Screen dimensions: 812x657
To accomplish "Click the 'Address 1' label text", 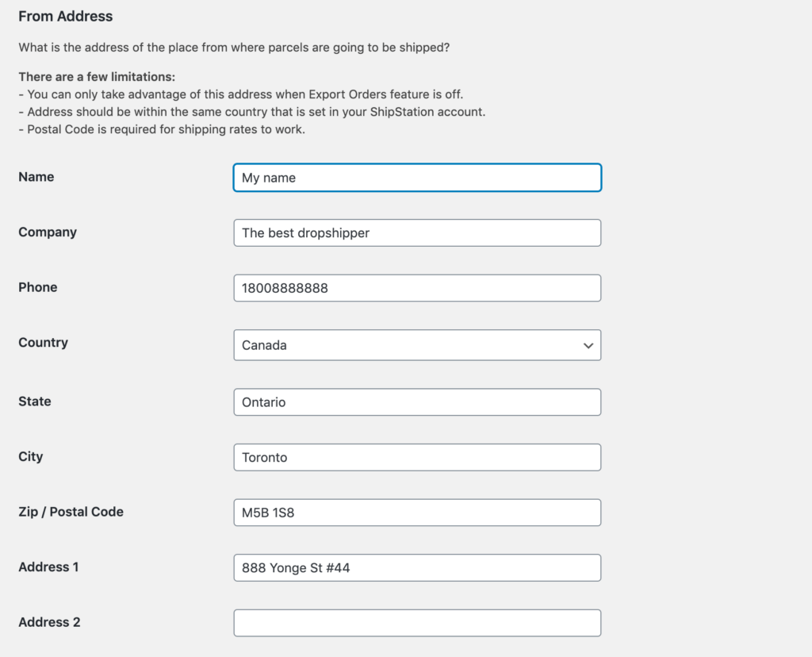I will click(48, 567).
